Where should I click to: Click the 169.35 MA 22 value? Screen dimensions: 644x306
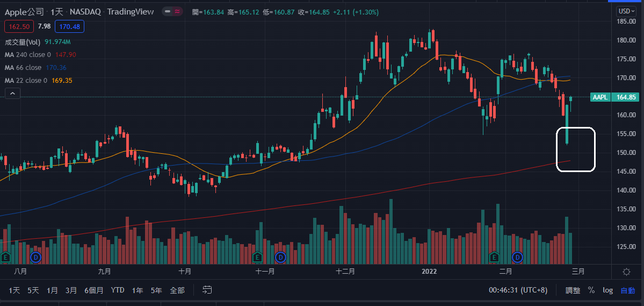coord(62,80)
